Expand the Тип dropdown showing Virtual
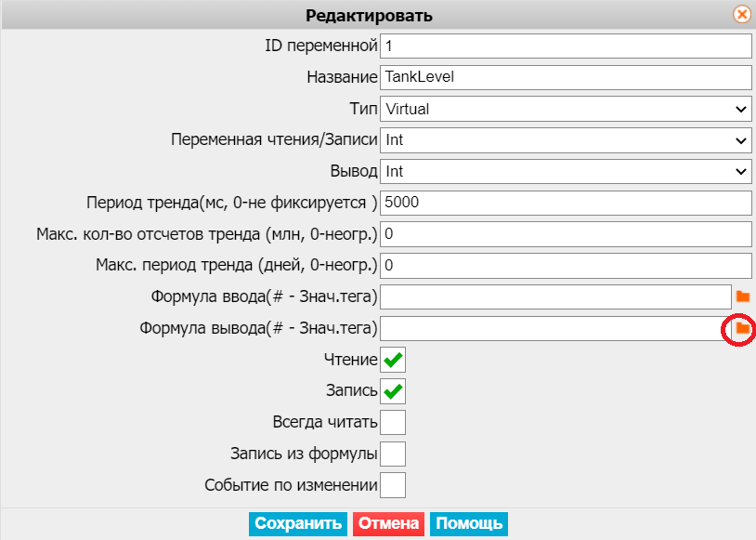Image resolution: width=756 pixels, height=540 pixels. (566, 109)
